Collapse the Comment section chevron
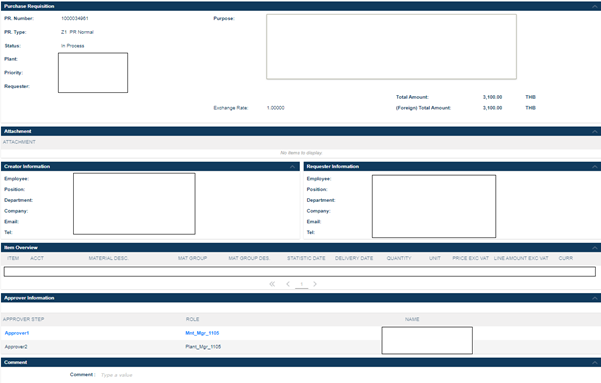This screenshot has width=601, height=383. pos(594,363)
